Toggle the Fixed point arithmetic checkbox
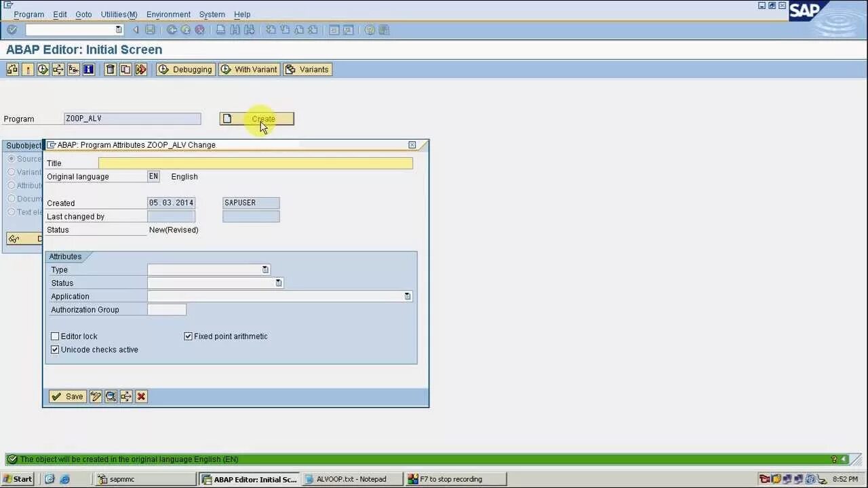The width and height of the screenshot is (868, 488). tap(189, 336)
